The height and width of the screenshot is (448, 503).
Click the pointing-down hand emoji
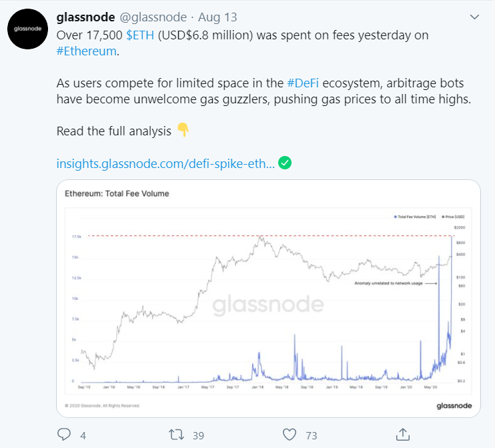(x=182, y=131)
